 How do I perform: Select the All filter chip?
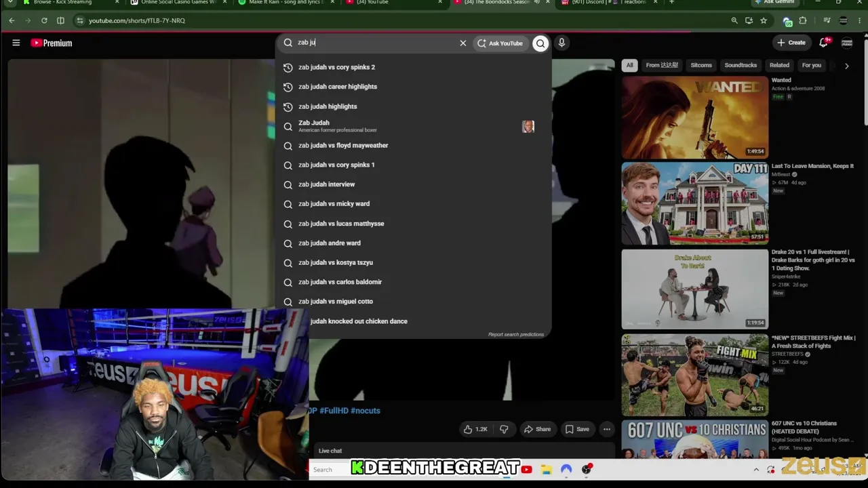629,65
